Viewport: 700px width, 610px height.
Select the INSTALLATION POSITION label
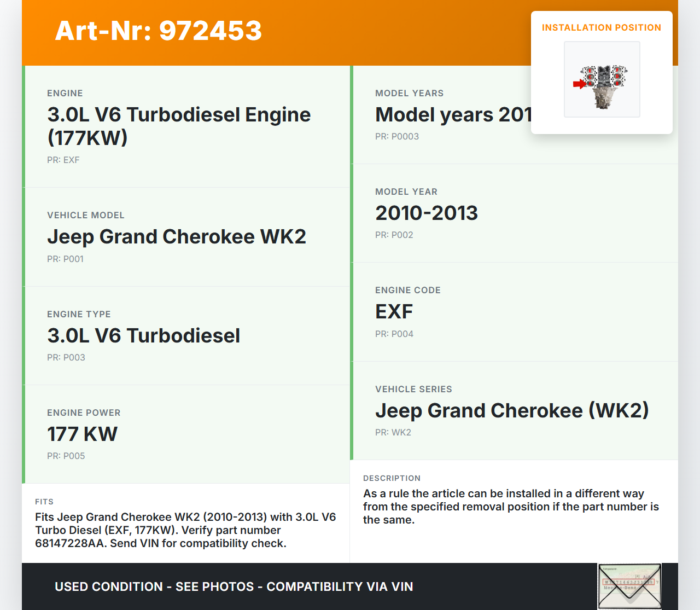[x=601, y=27]
